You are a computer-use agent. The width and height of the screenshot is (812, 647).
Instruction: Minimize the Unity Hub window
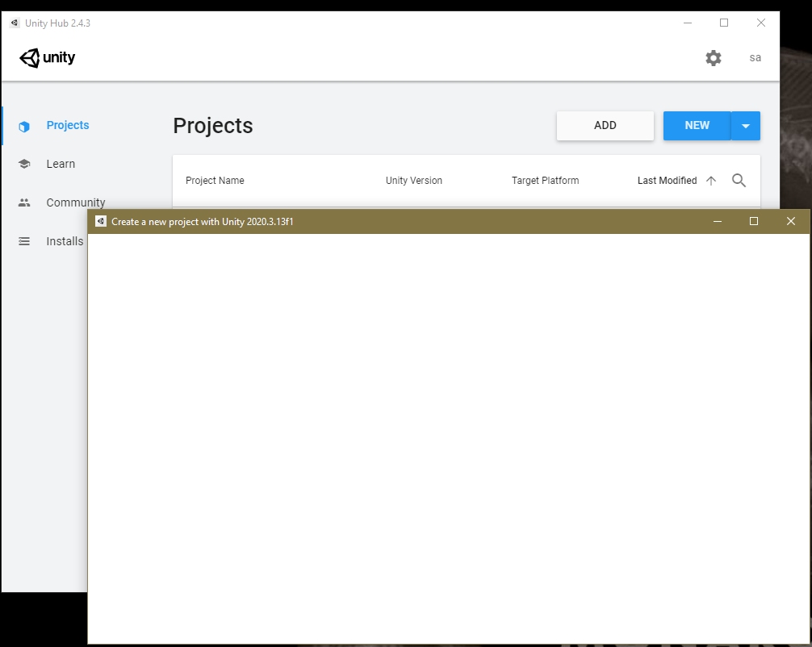click(687, 23)
